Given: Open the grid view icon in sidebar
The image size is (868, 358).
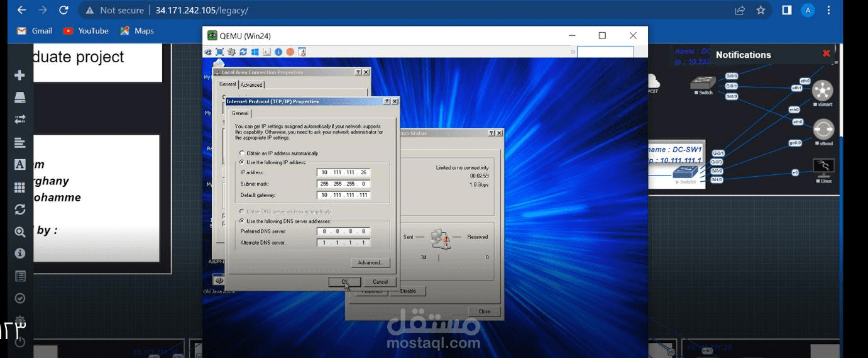Looking at the screenshot, I should tap(19, 187).
